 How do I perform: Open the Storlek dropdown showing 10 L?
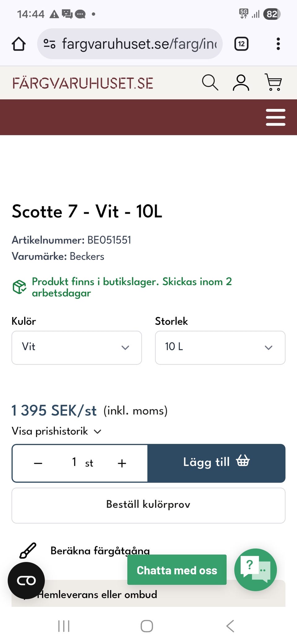[x=220, y=347]
